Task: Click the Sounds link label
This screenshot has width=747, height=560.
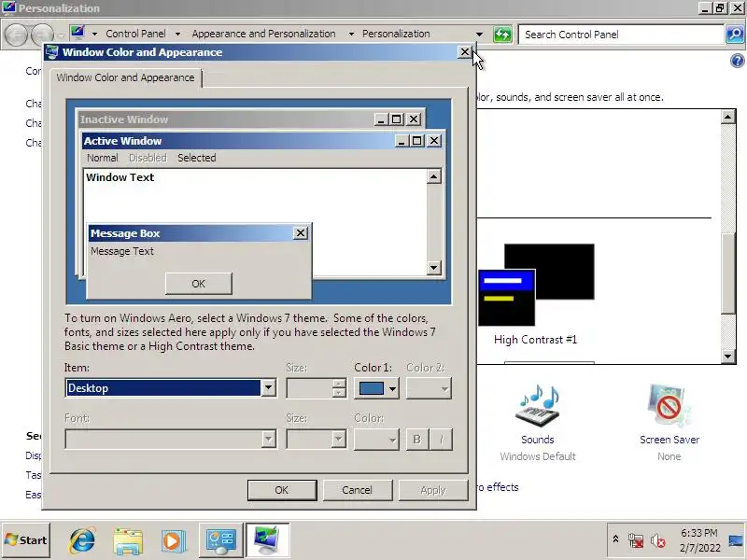Action: pyautogui.click(x=538, y=440)
